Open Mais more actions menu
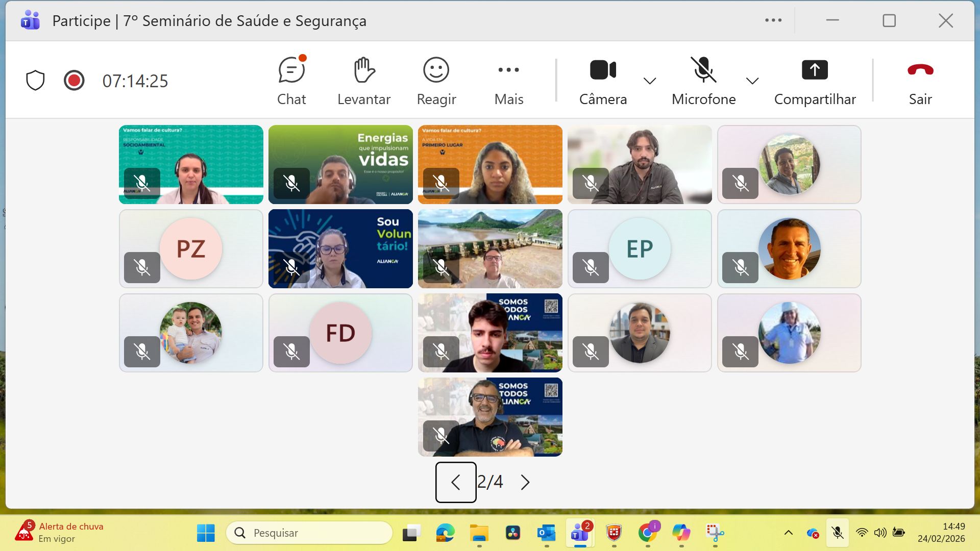Image resolution: width=980 pixels, height=551 pixels. 508,81
